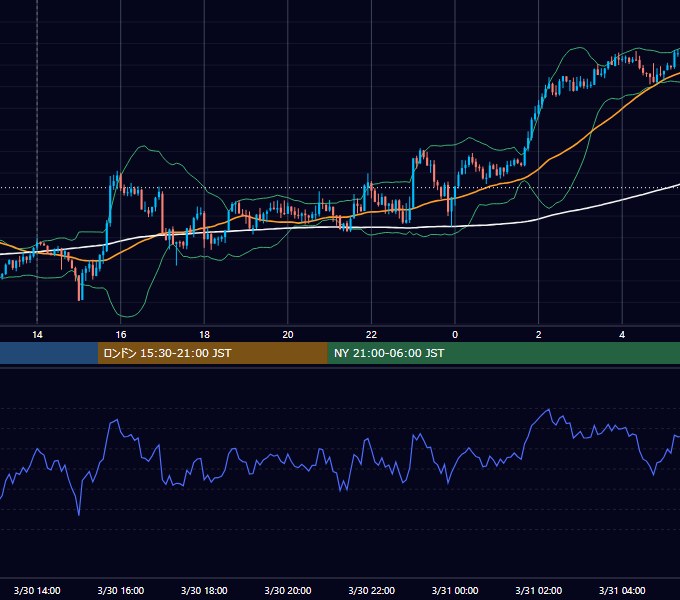Click the 22 hour label on price chart
This screenshot has height=600, width=680.
(x=371, y=335)
